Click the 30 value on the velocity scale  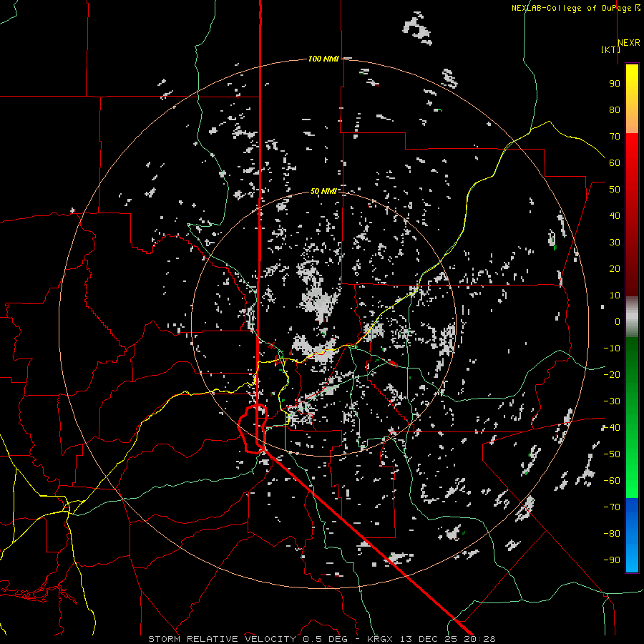pyautogui.click(x=615, y=243)
